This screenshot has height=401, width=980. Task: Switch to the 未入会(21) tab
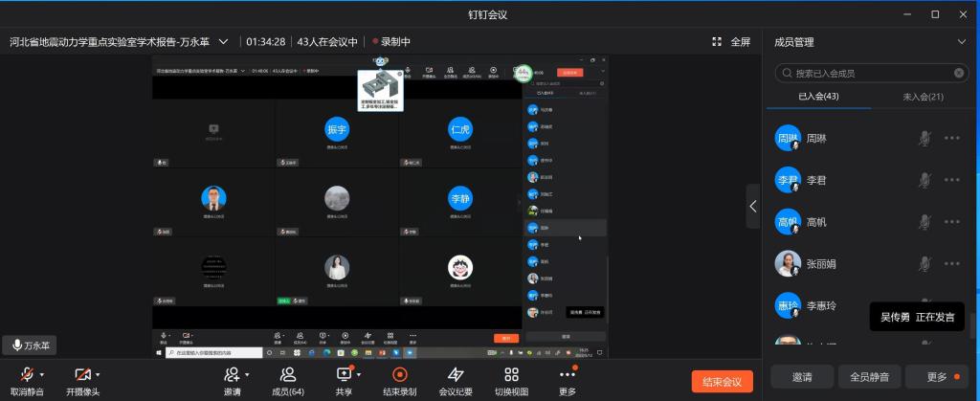tap(923, 97)
